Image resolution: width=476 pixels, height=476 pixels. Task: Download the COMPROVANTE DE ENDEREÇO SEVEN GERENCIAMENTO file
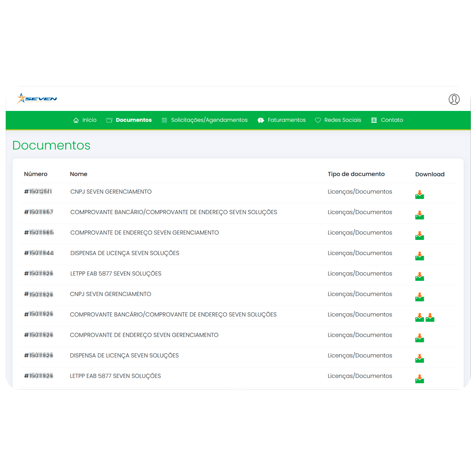click(x=419, y=235)
